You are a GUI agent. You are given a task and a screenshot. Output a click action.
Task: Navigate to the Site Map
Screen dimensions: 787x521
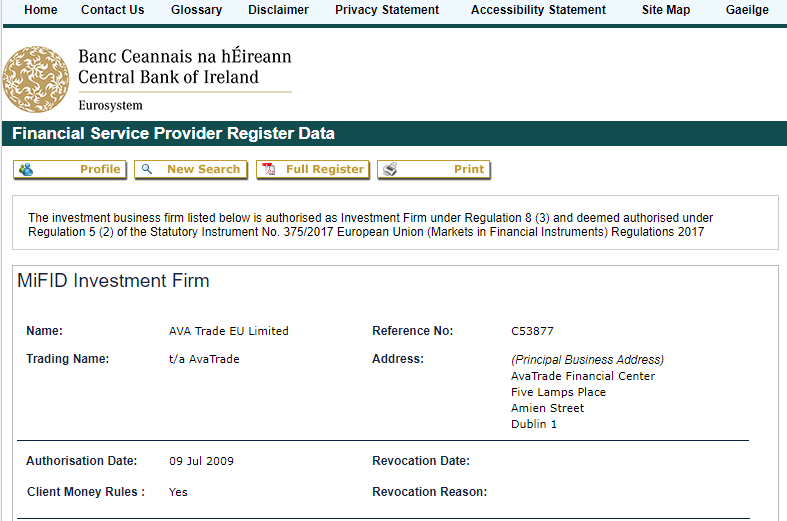pyautogui.click(x=666, y=10)
